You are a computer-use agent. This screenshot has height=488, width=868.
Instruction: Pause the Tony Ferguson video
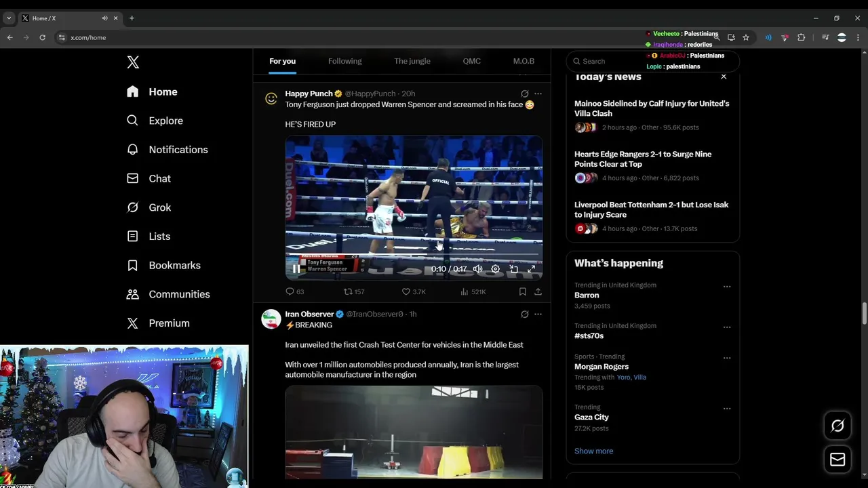pyautogui.click(x=296, y=269)
